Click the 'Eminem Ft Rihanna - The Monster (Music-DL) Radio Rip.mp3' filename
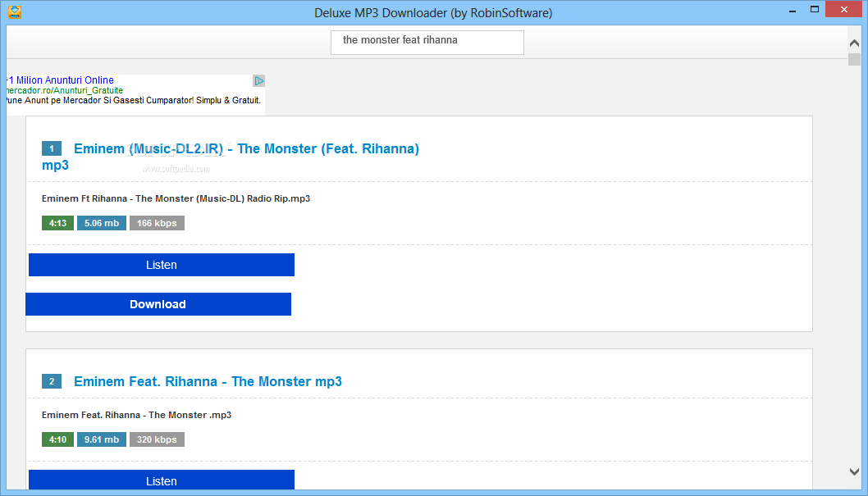Screen dimensions: 868x496 point(176,198)
